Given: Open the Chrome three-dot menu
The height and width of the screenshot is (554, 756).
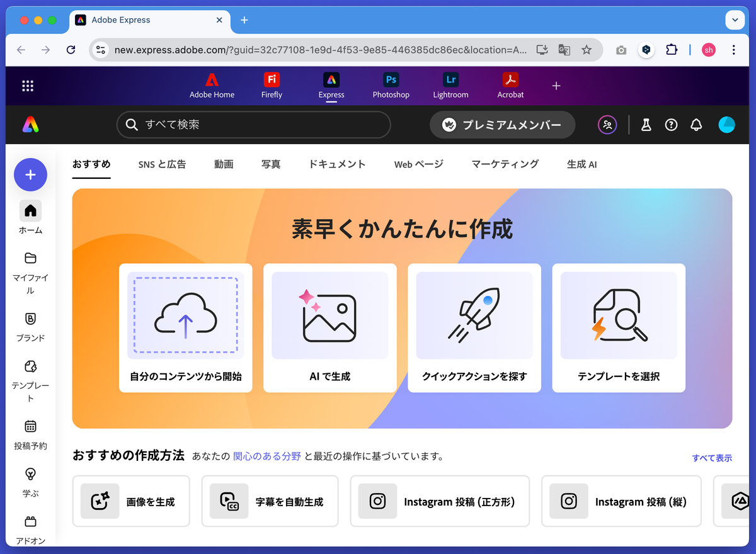Looking at the screenshot, I should tap(733, 50).
